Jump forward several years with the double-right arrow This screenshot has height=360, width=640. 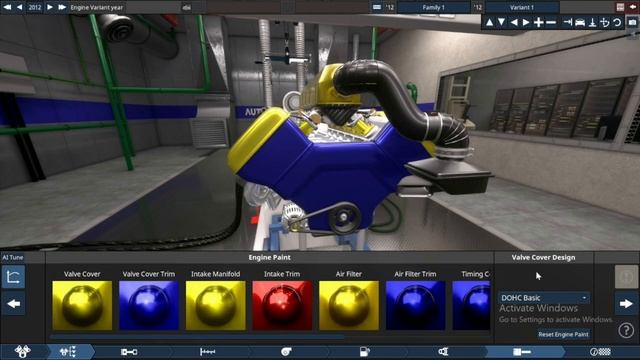pyautogui.click(x=62, y=7)
